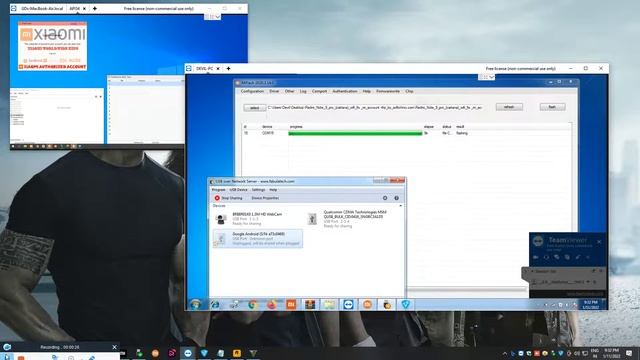Open Internet Explorer in remote taskbar

tap(215, 304)
